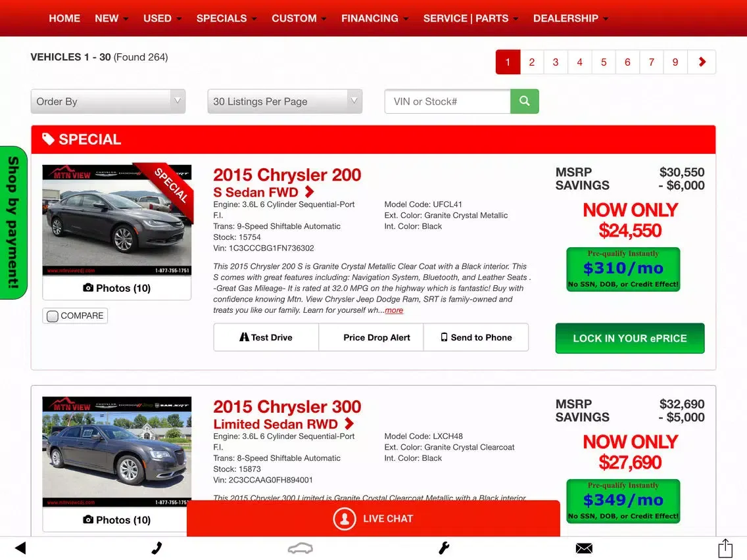Select page 5
The image size is (747, 560).
click(x=604, y=62)
